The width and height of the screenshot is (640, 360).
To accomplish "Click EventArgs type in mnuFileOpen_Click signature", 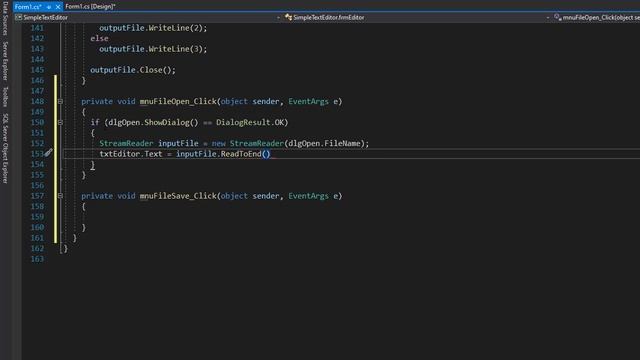I will pyautogui.click(x=308, y=101).
